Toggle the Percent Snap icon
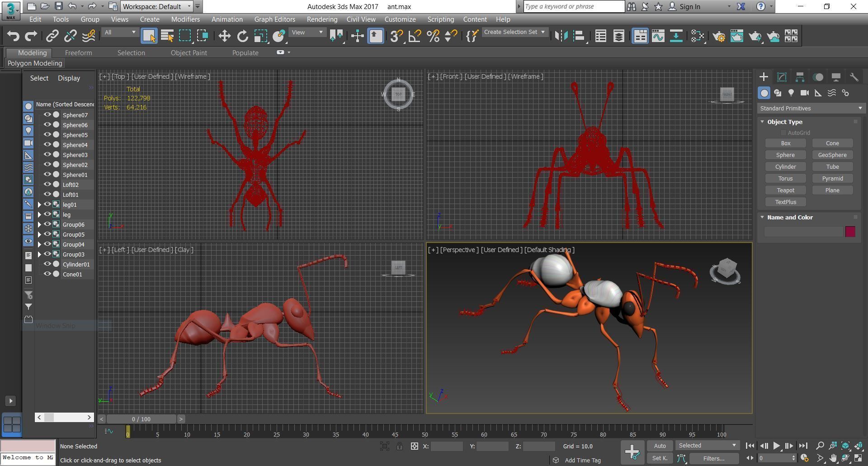The image size is (868, 466). point(433,36)
